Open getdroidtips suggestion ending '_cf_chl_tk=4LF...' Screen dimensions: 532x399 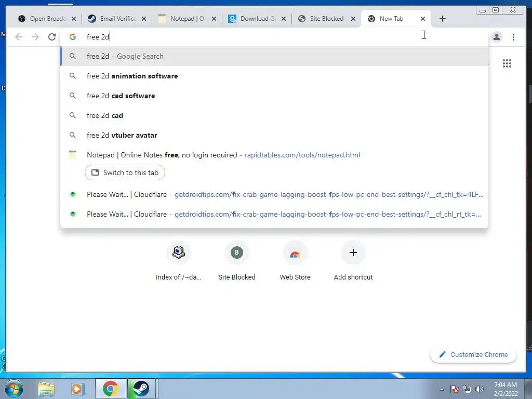274,194
